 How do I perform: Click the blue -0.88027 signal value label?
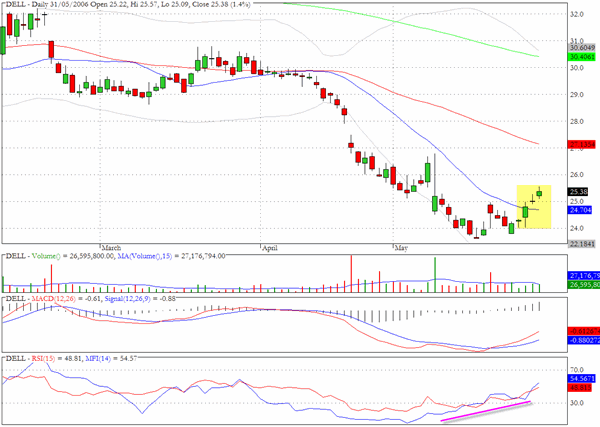[584, 340]
